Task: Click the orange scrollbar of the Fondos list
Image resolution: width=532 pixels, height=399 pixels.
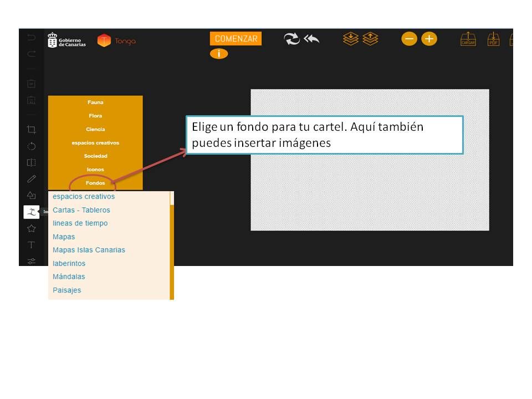Action: [x=172, y=249]
